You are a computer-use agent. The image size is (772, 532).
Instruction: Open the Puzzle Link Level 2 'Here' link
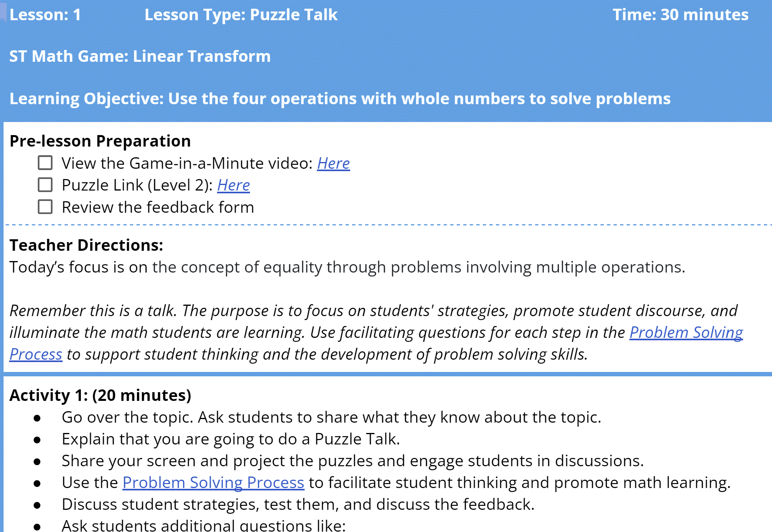pos(233,185)
